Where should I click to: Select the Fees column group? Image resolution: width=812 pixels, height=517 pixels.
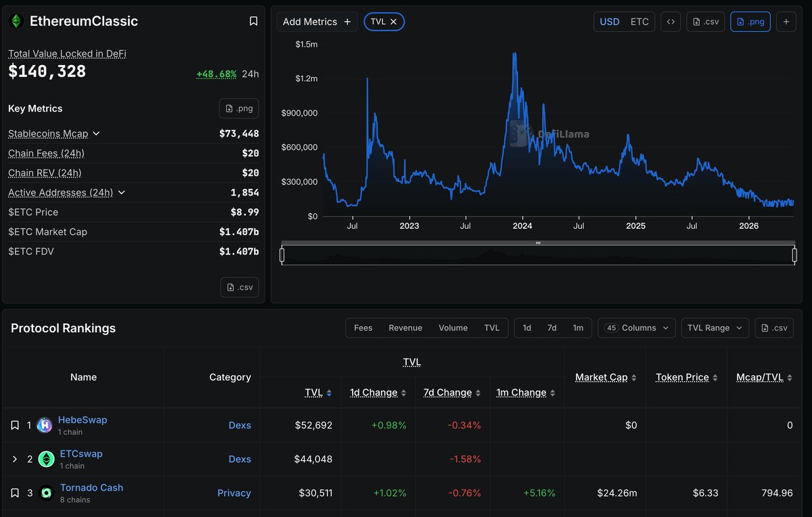(363, 328)
